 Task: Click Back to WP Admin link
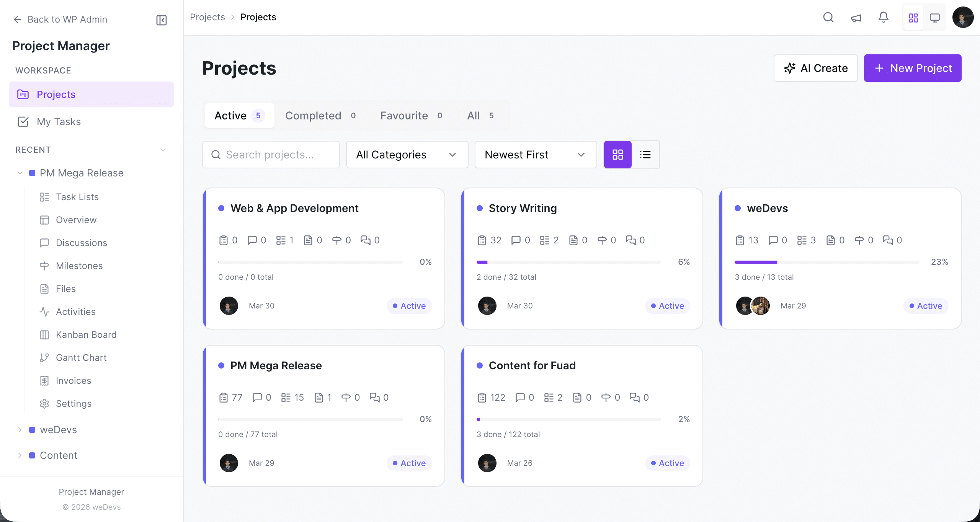(67, 20)
